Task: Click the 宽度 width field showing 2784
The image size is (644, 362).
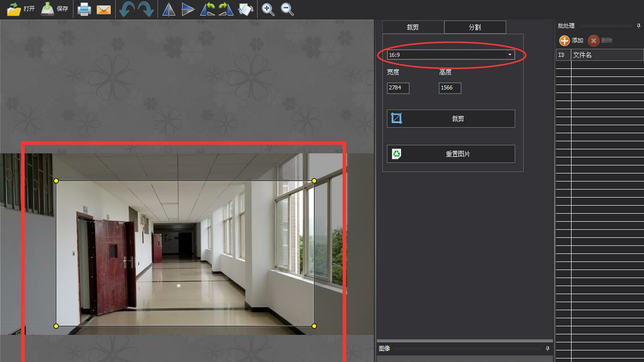Action: 397,88
